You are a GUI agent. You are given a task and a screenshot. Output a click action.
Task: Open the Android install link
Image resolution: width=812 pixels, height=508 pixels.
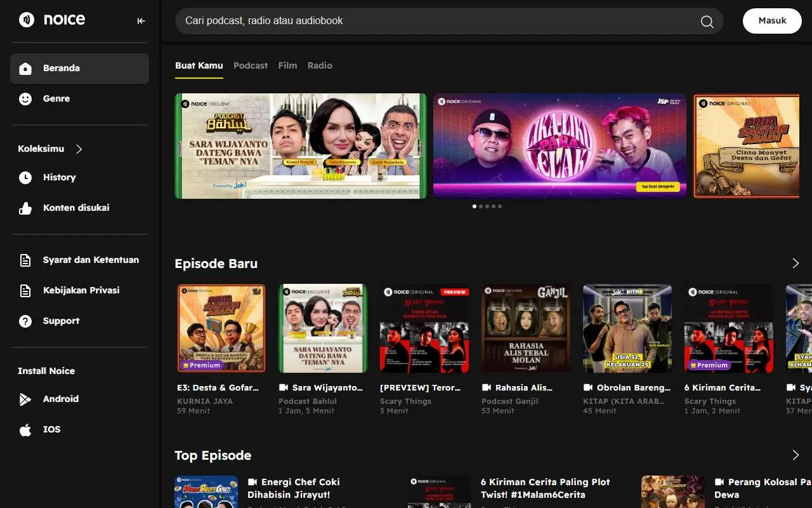(x=61, y=399)
